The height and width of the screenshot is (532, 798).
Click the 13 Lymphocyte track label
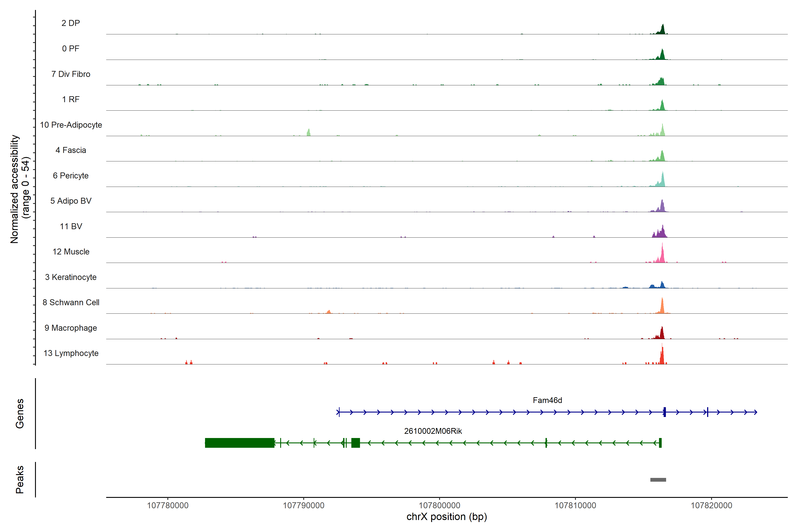[71, 353]
